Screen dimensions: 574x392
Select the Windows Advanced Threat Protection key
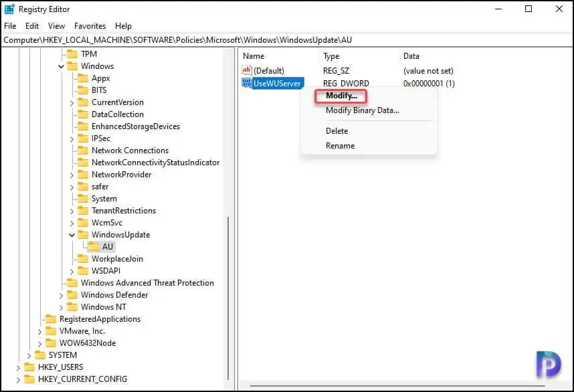[147, 283]
